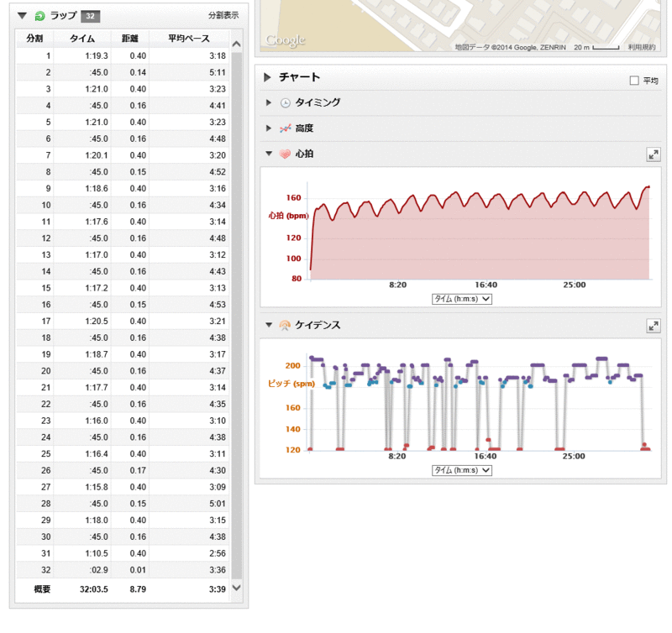The width and height of the screenshot is (672, 633).
Task: Enable the 平均 checkbox
Action: [x=634, y=81]
